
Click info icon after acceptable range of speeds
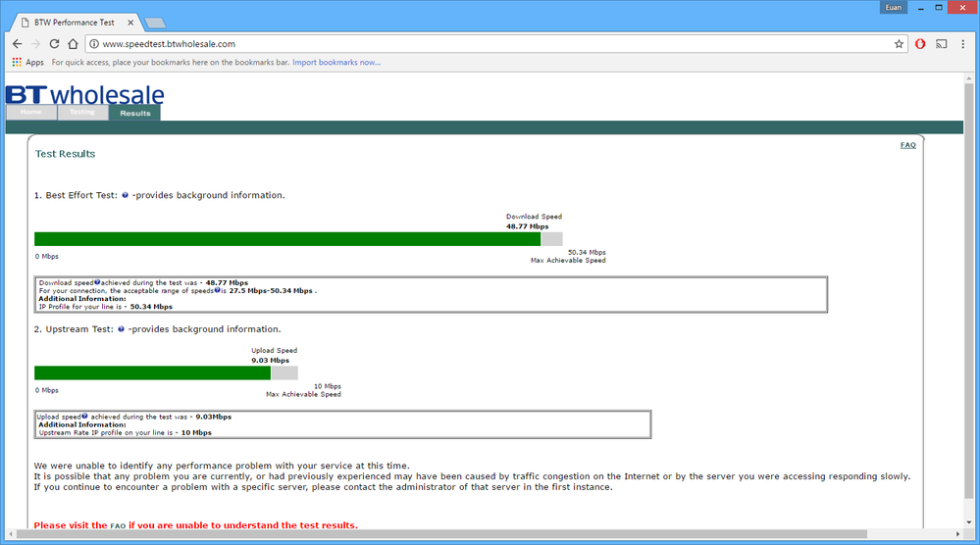coord(217,290)
